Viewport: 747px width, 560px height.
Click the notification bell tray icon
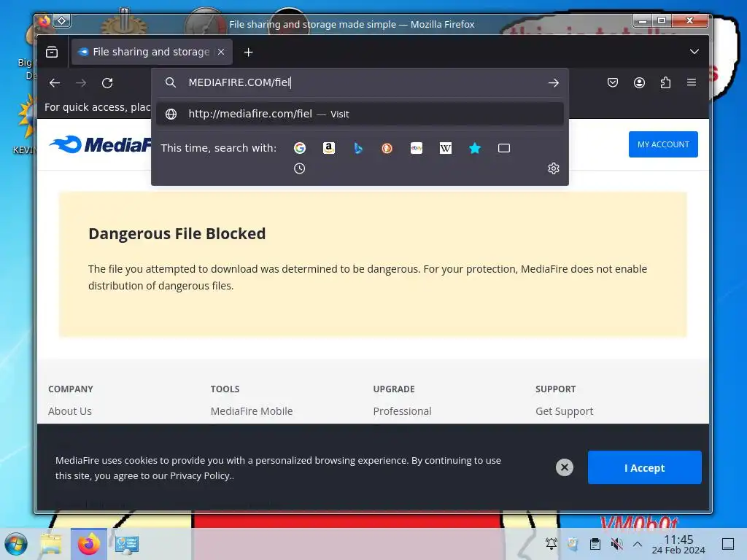[551, 543]
